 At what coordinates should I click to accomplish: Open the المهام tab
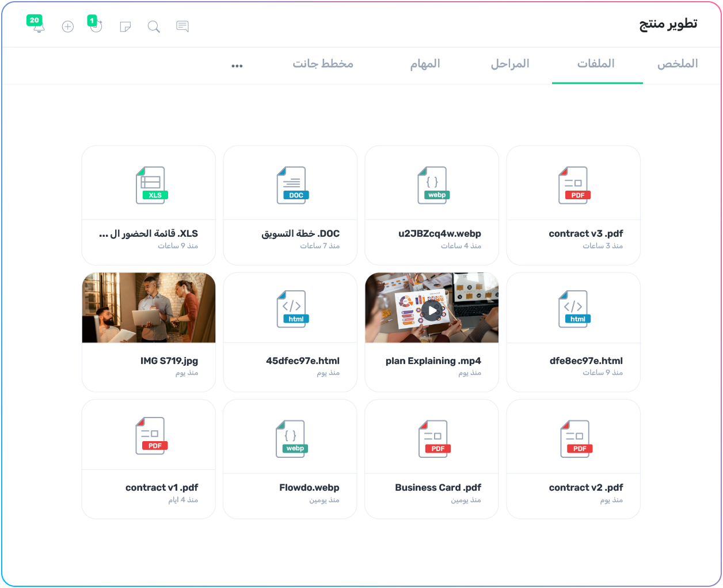coord(425,64)
